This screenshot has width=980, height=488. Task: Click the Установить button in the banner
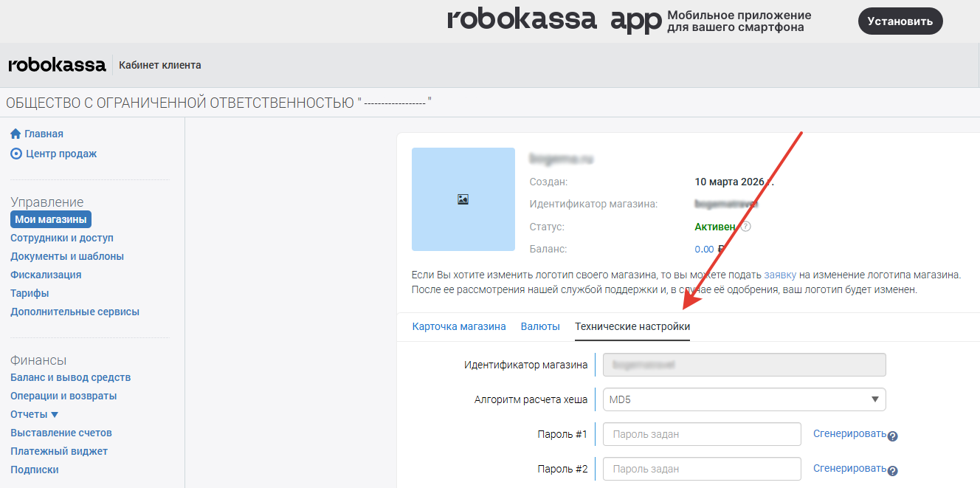tap(900, 21)
